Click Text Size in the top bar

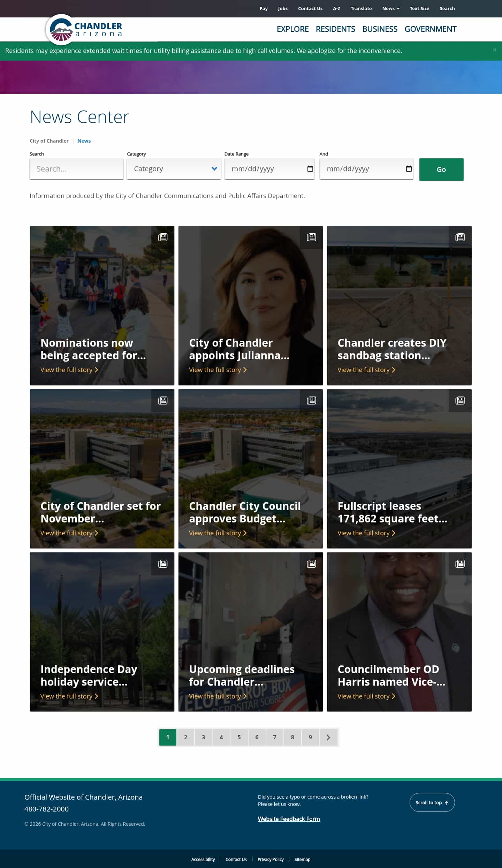pyautogui.click(x=419, y=8)
